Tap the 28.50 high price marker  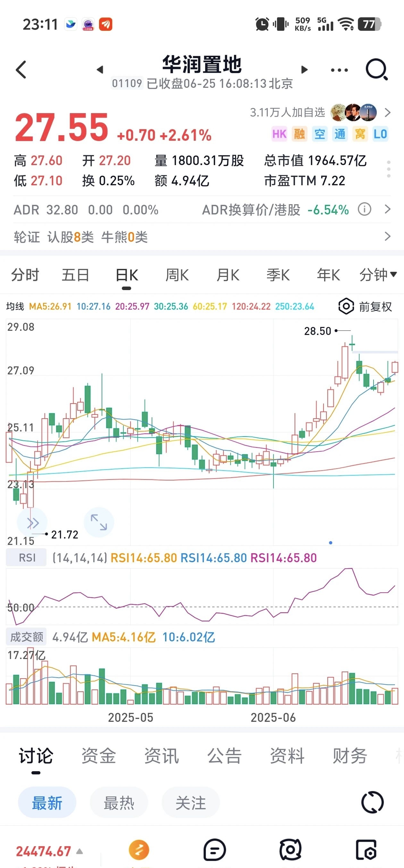coord(317,331)
